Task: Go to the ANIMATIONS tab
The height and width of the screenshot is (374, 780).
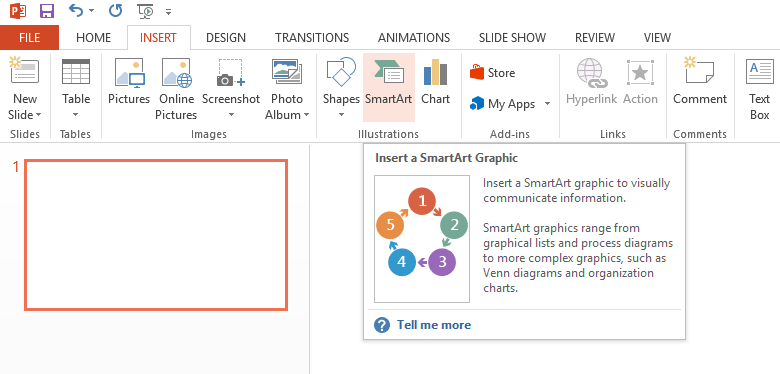Action: [414, 38]
